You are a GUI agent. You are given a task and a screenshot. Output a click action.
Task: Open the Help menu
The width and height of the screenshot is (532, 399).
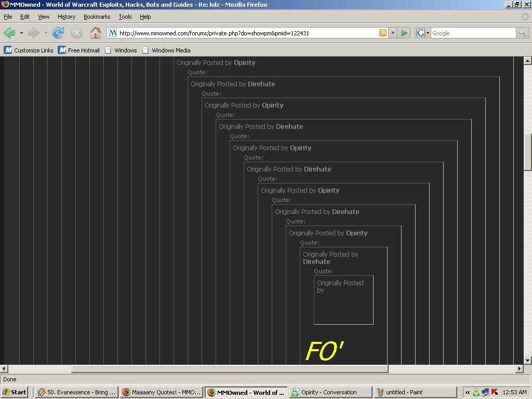pyautogui.click(x=145, y=17)
